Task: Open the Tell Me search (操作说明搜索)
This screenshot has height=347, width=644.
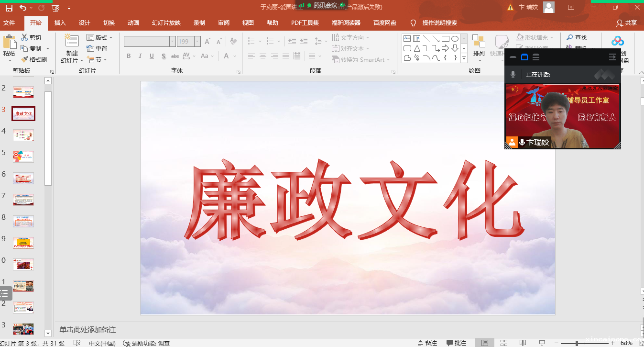Action: pyautogui.click(x=434, y=23)
